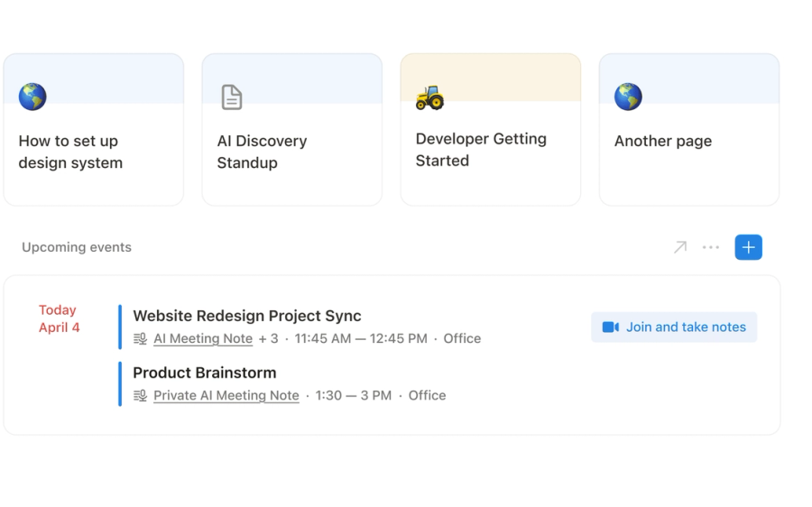The height and width of the screenshot is (507, 812).
Task: Click the 1:30 — 3 PM time
Action: [353, 396]
